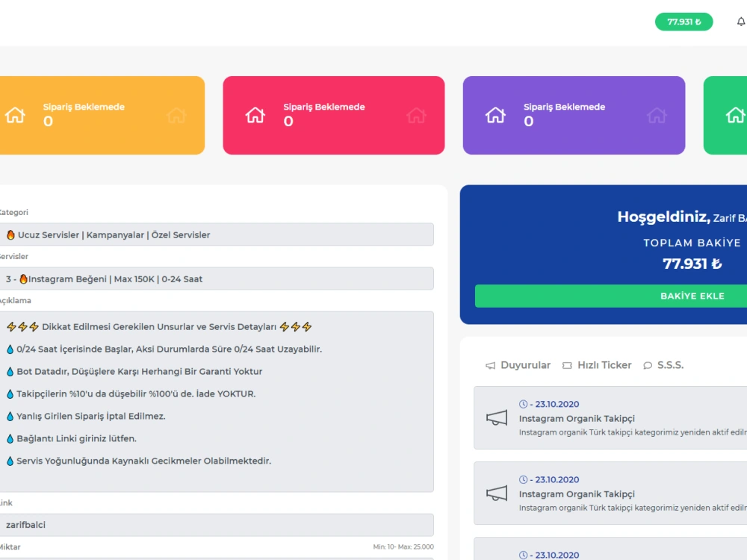The height and width of the screenshot is (560, 747).
Task: Click megaphone icon in second announcement
Action: 497,494
